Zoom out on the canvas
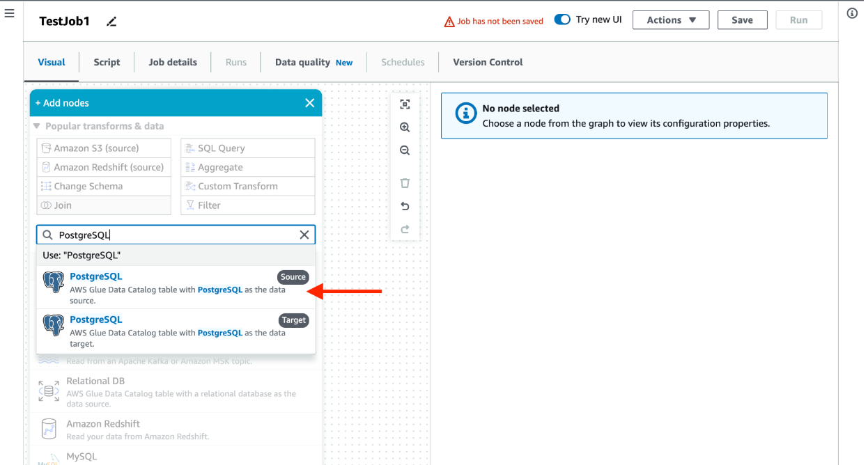 tap(405, 150)
